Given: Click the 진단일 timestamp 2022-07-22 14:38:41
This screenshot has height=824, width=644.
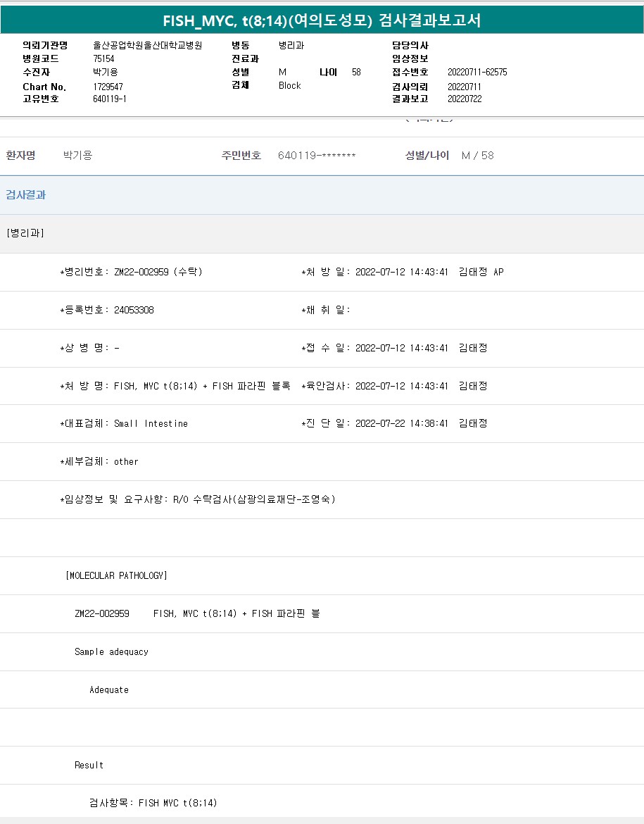Looking at the screenshot, I should [401, 423].
